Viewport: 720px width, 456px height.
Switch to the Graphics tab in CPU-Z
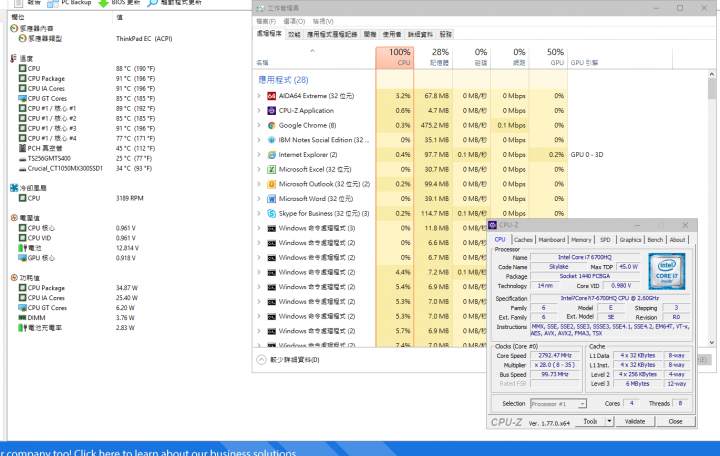click(x=630, y=240)
